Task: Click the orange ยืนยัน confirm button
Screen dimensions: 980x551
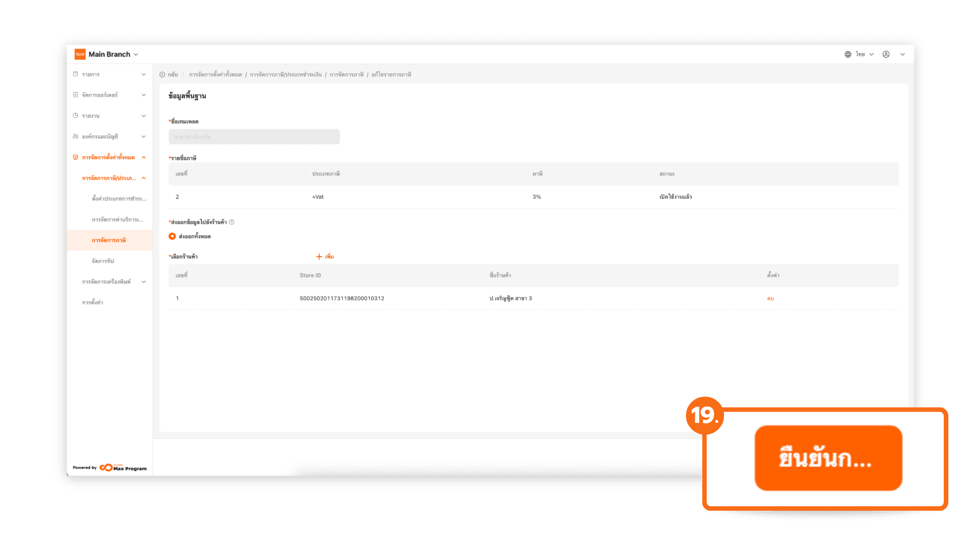Action: pyautogui.click(x=828, y=458)
